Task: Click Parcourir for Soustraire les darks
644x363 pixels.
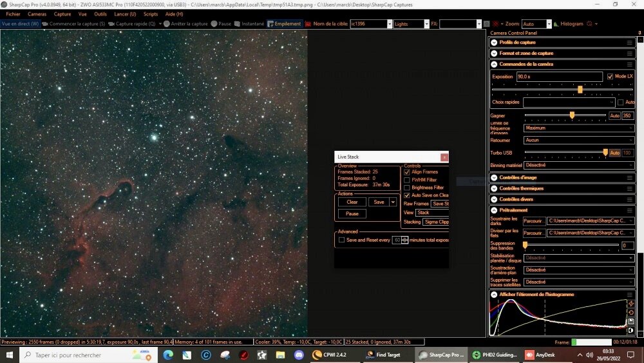Action: point(533,221)
